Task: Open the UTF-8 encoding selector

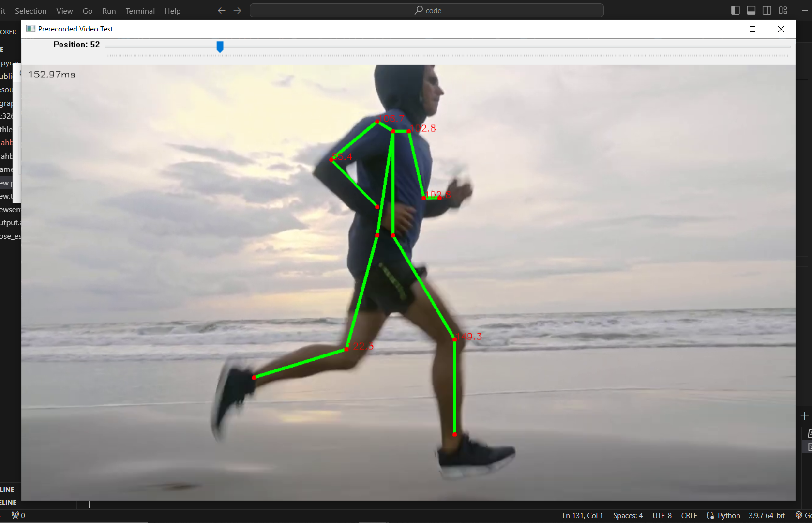Action: 662,515
